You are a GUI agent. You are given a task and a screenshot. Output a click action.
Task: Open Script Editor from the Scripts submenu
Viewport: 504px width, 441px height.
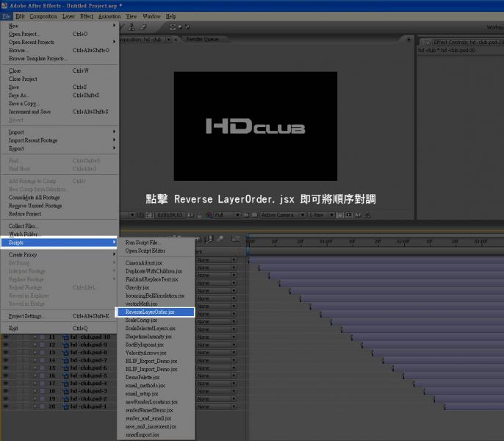tap(144, 250)
